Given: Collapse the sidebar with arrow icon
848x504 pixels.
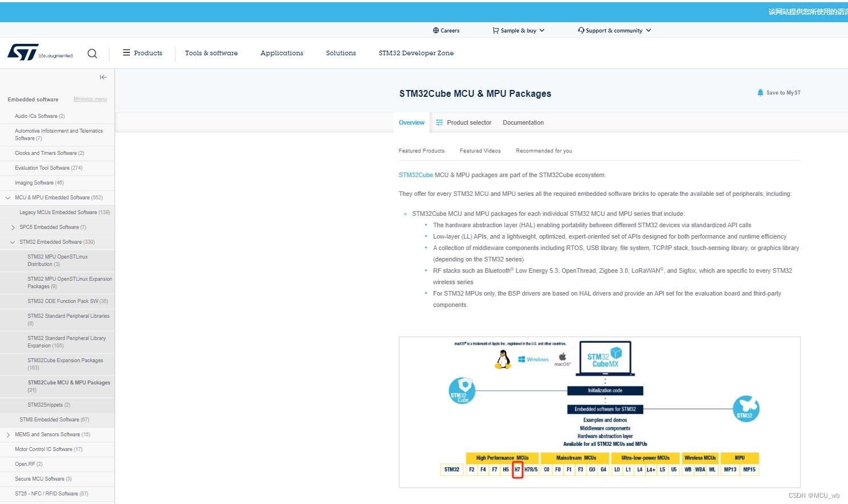Looking at the screenshot, I should (103, 77).
